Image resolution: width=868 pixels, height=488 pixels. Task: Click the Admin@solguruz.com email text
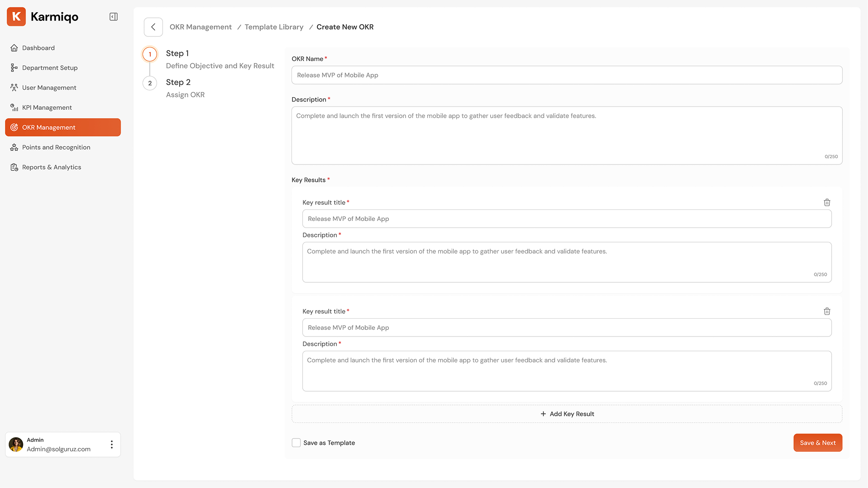pos(59,449)
